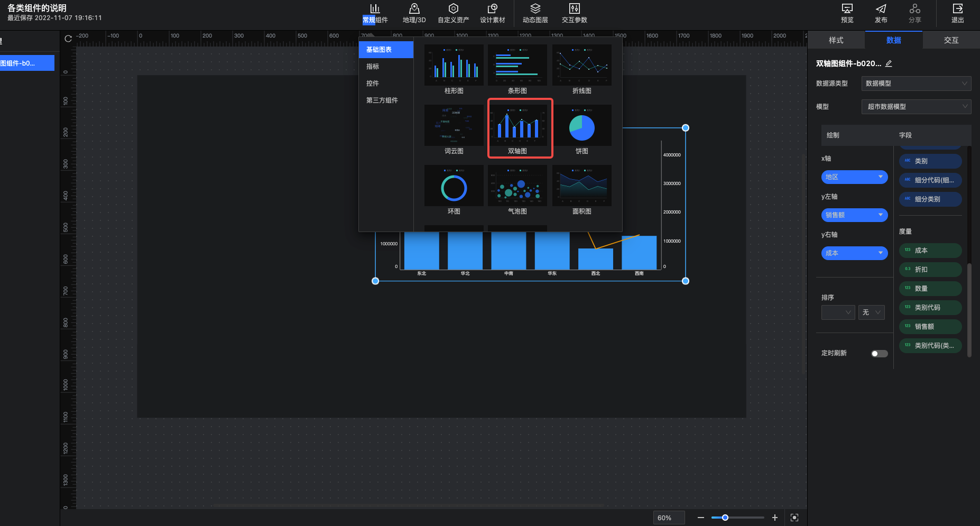Click the 数量 measure field
Screen dimensions: 980x526
(930, 289)
